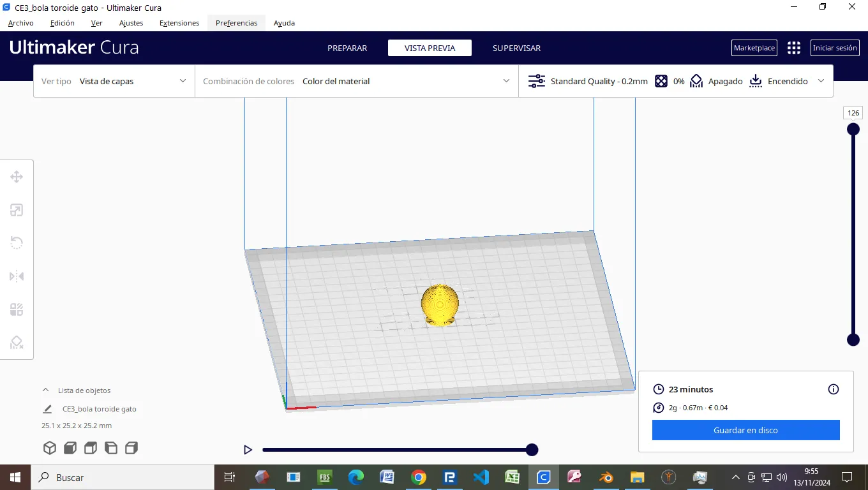Select the Scale tool
868x490 pixels.
[x=17, y=210]
